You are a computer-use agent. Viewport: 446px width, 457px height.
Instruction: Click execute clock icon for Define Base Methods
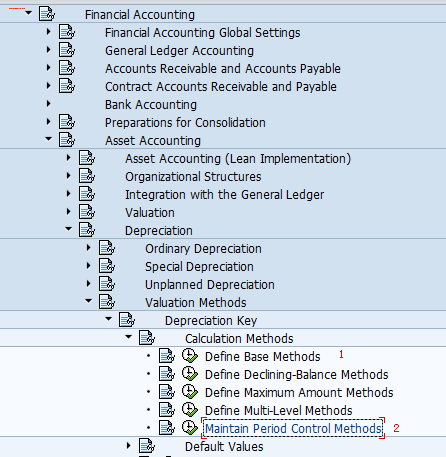tap(190, 356)
